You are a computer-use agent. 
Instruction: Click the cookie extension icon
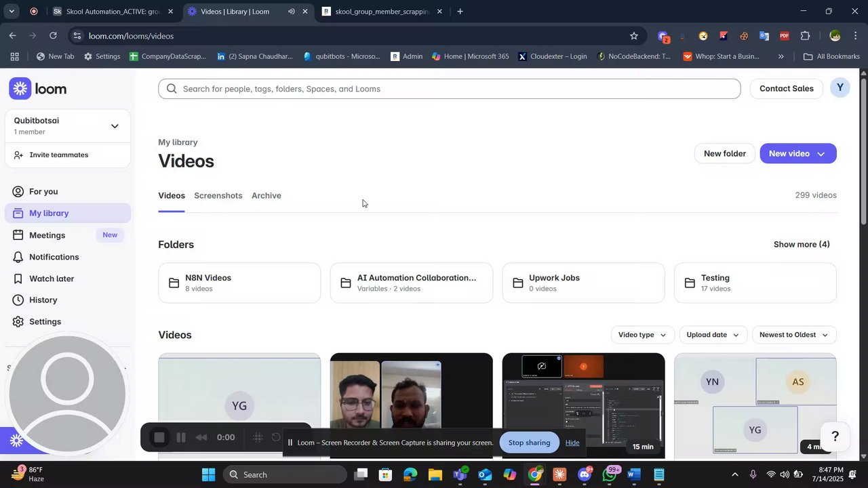(744, 36)
